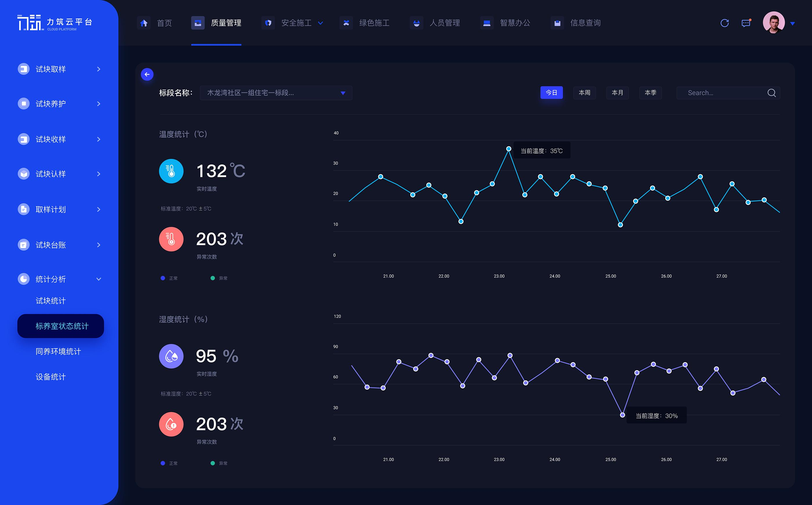The width and height of the screenshot is (812, 505).
Task: Click the red abnormal temperature thermometer icon
Action: click(x=171, y=239)
